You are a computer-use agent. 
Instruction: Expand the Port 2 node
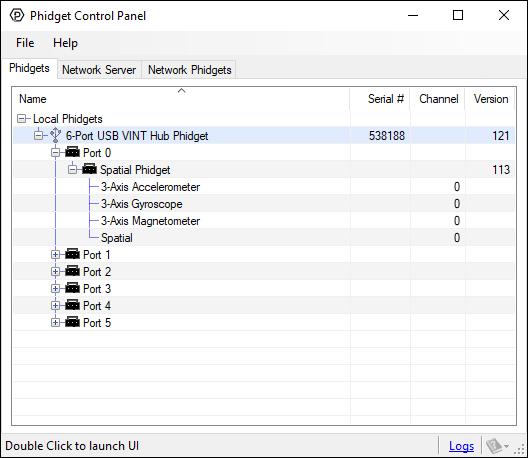pos(55,271)
